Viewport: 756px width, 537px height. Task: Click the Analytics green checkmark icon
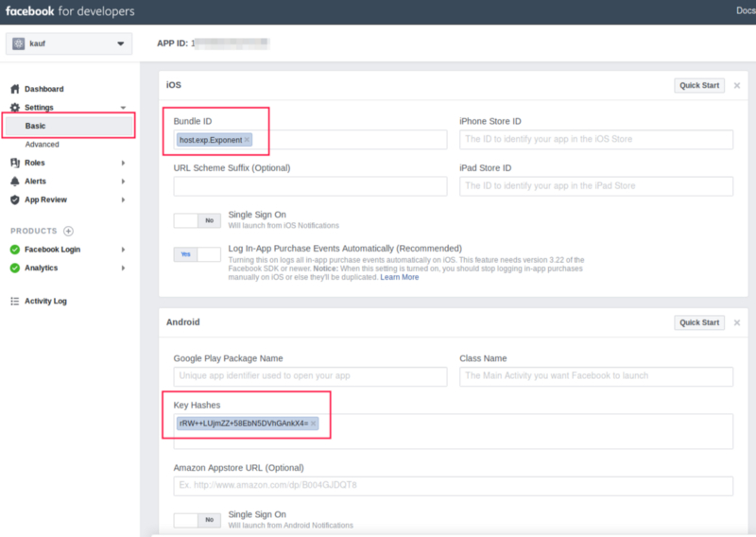[15, 268]
